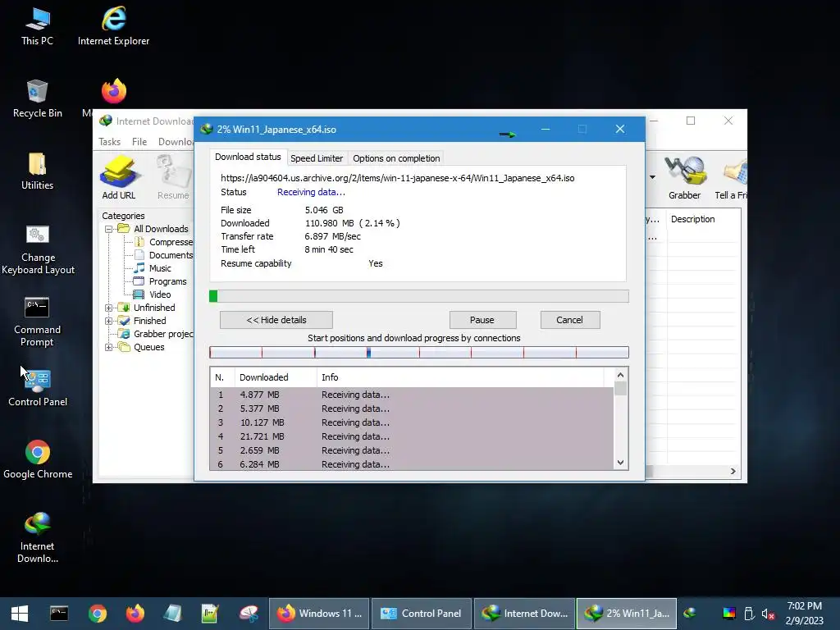840x630 pixels.
Task: Click the IDM tray icon
Action: (x=689, y=613)
